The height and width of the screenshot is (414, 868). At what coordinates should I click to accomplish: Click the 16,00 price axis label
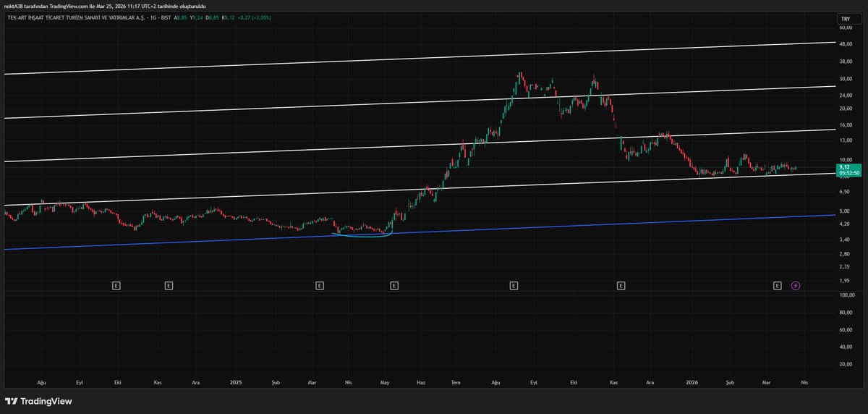point(846,125)
